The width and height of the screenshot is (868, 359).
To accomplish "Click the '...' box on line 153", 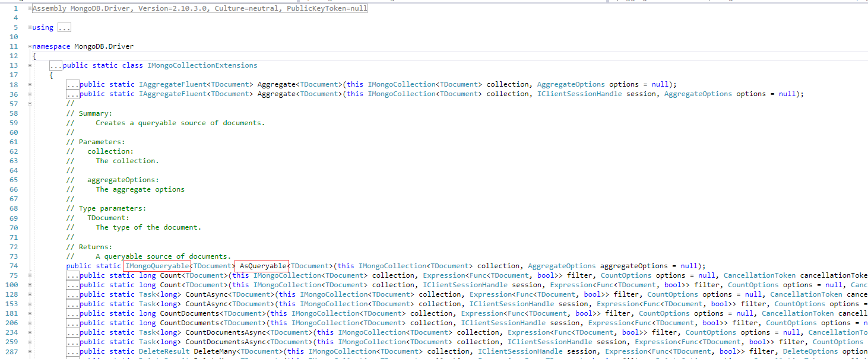I will coord(72,304).
